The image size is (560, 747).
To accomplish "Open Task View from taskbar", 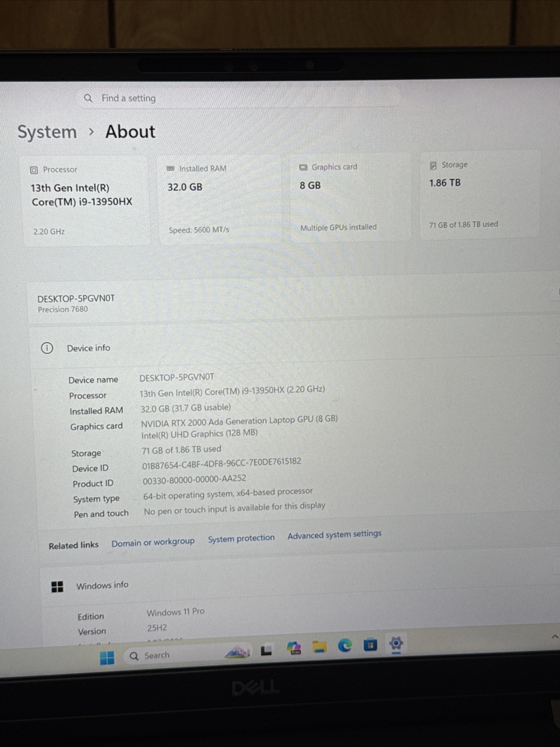I will pos(266,650).
